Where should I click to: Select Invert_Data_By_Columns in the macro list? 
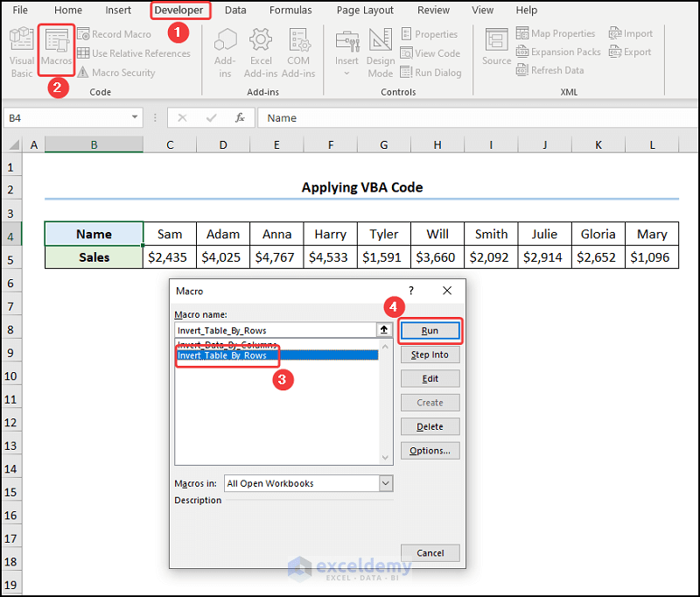226,344
